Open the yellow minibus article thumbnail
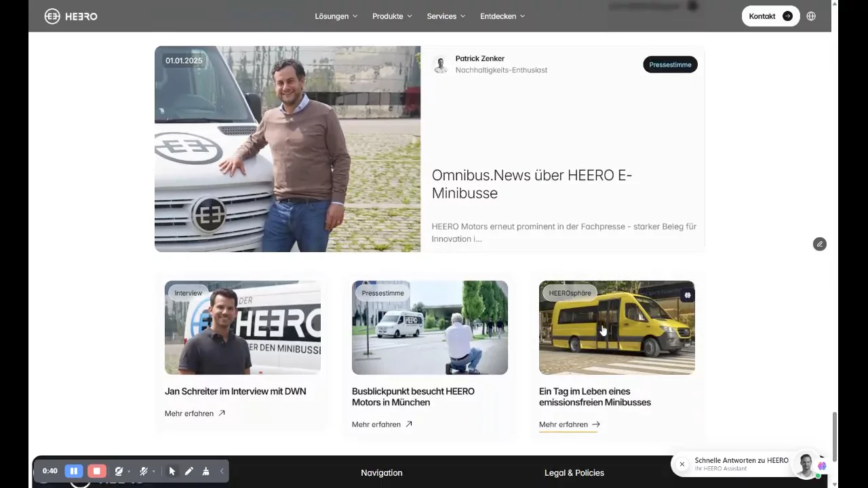 pyautogui.click(x=617, y=327)
